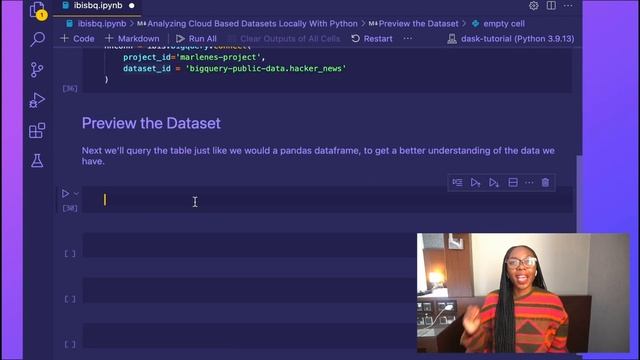Click Run by Line in cell toolbar
The width and height of the screenshot is (640, 360).
tap(458, 182)
